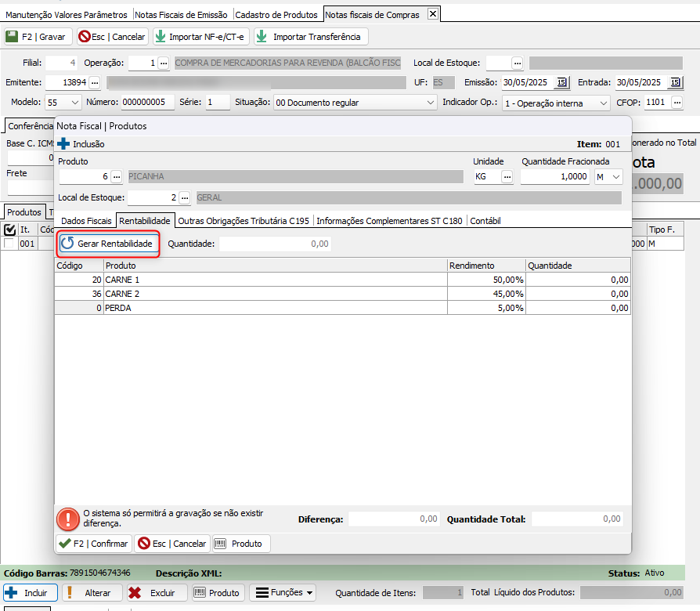Expand the Indicador Op. dropdown
The height and width of the screenshot is (611, 700).
603,103
